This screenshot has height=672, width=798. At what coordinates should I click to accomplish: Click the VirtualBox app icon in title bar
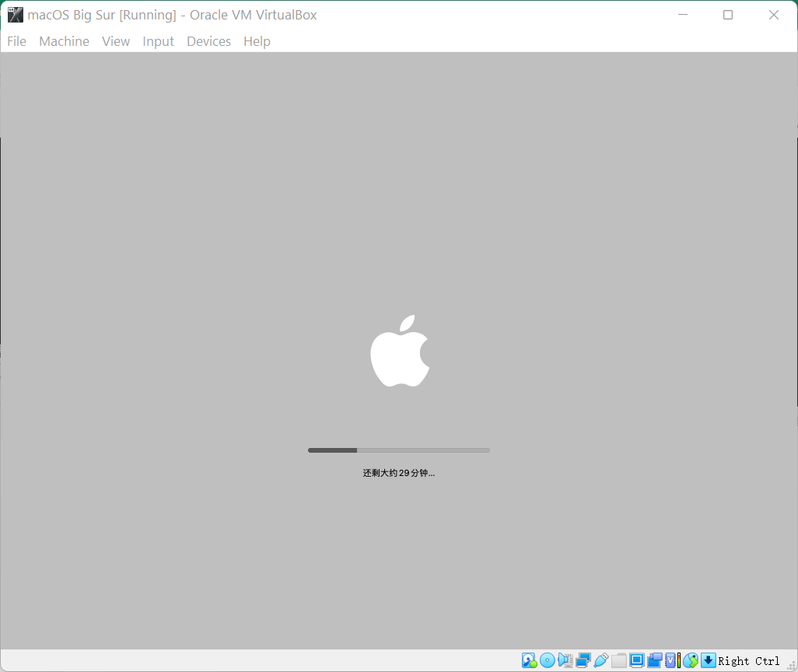click(x=16, y=15)
